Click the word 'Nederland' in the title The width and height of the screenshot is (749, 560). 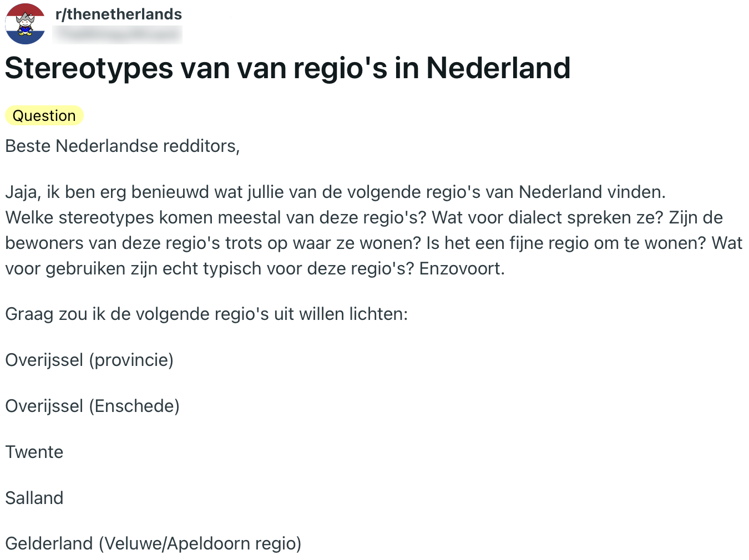(x=498, y=68)
